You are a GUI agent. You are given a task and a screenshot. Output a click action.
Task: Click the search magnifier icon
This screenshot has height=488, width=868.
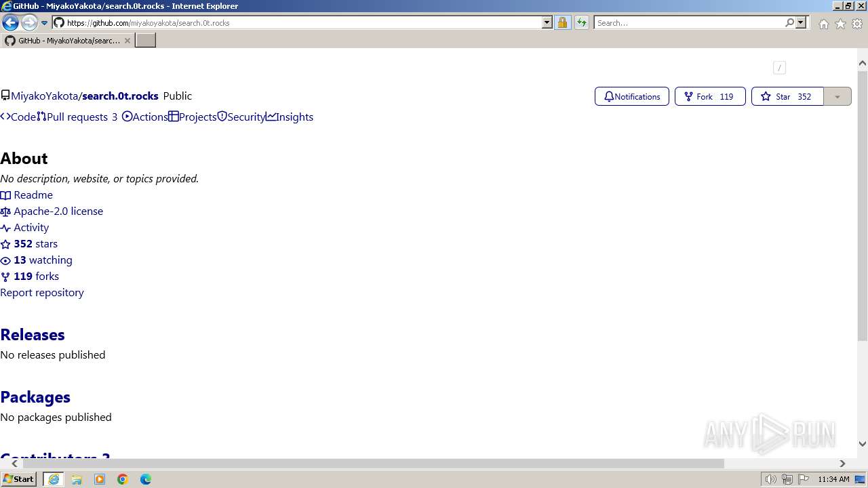point(789,22)
